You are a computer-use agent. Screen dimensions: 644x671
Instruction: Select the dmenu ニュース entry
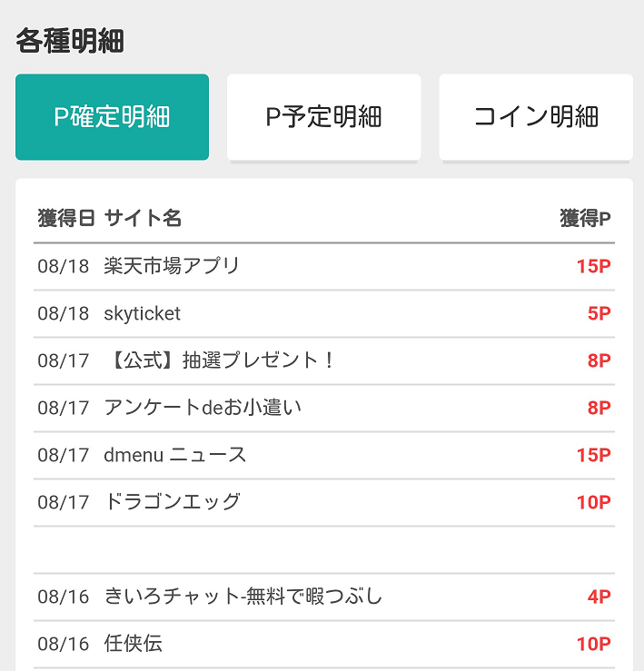point(324,455)
